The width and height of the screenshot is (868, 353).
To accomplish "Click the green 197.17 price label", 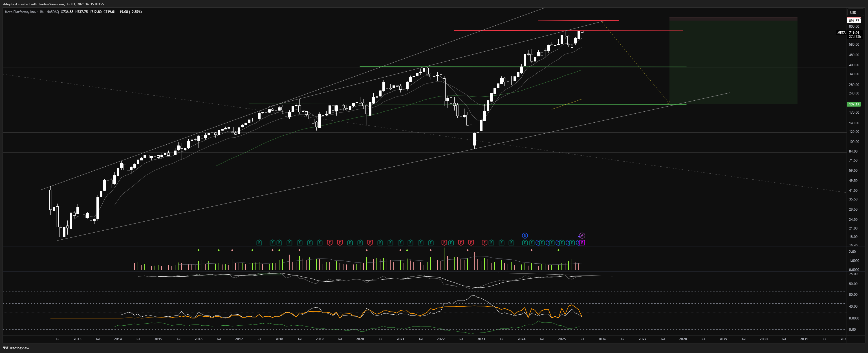I will point(854,104).
